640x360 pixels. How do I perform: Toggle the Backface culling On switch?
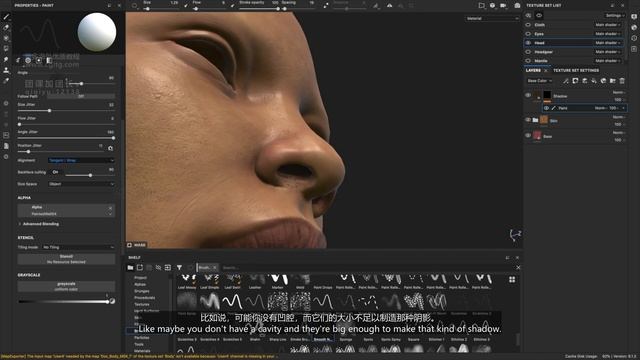click(x=56, y=172)
